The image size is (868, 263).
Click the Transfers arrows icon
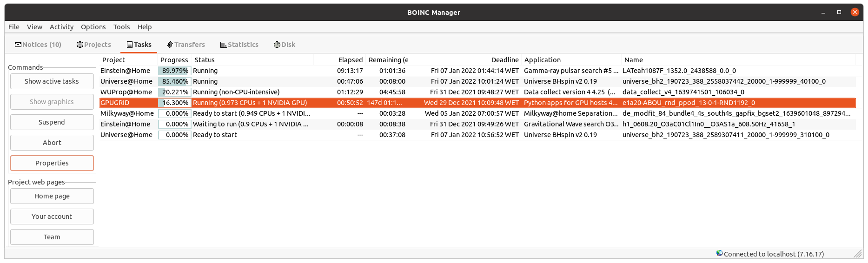tap(170, 45)
